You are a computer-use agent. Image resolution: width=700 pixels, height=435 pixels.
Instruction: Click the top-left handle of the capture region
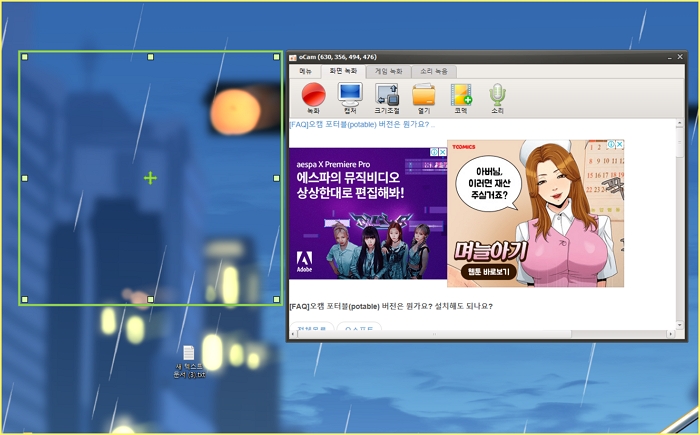(25, 57)
